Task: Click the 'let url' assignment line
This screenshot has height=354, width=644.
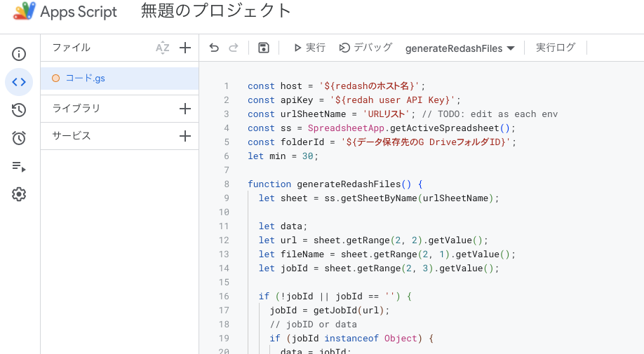Action: coord(373,240)
